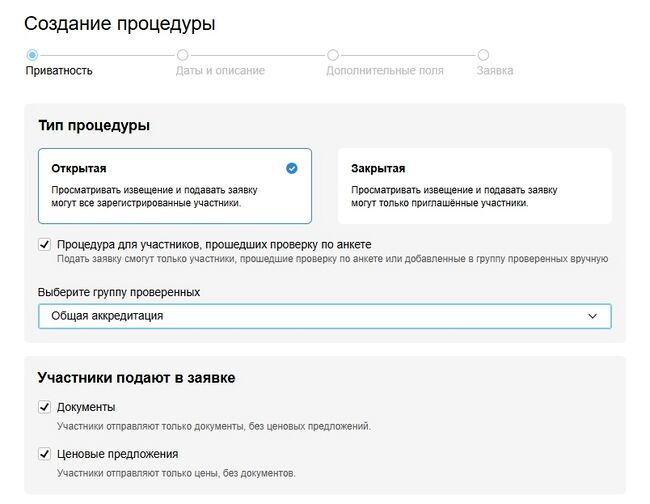The width and height of the screenshot is (650, 504).
Task: Open the Дополнительные поля step label
Action: (385, 71)
